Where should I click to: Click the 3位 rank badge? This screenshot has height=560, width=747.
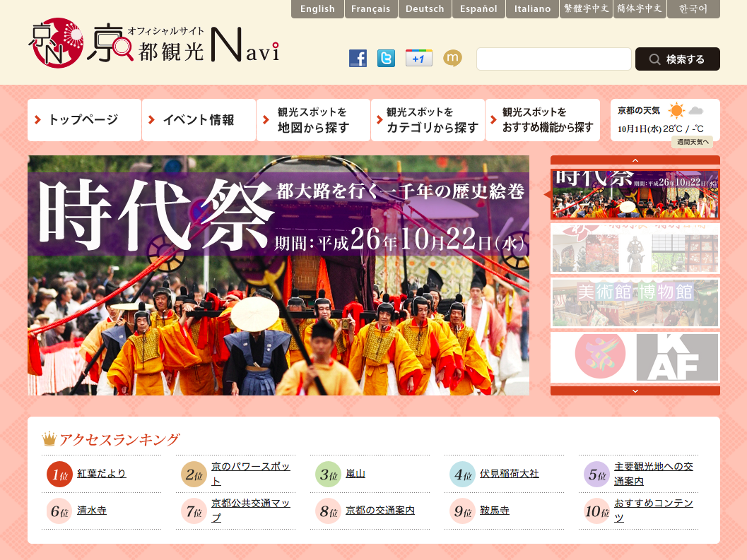point(328,475)
